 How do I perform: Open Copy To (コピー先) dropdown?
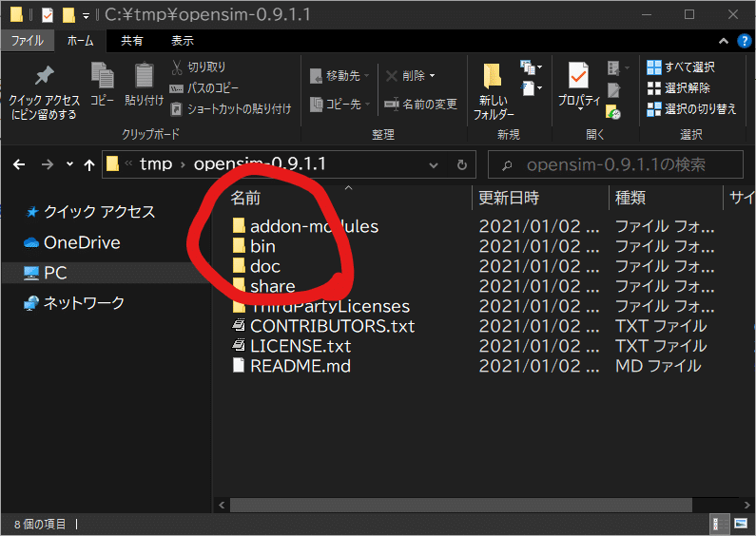[339, 105]
